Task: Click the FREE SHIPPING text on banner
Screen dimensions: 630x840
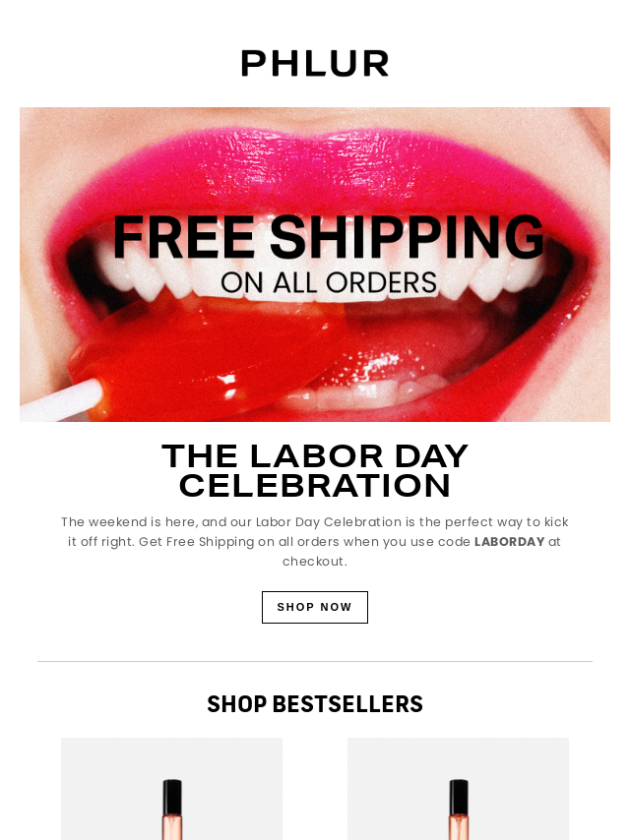Action: point(328,237)
